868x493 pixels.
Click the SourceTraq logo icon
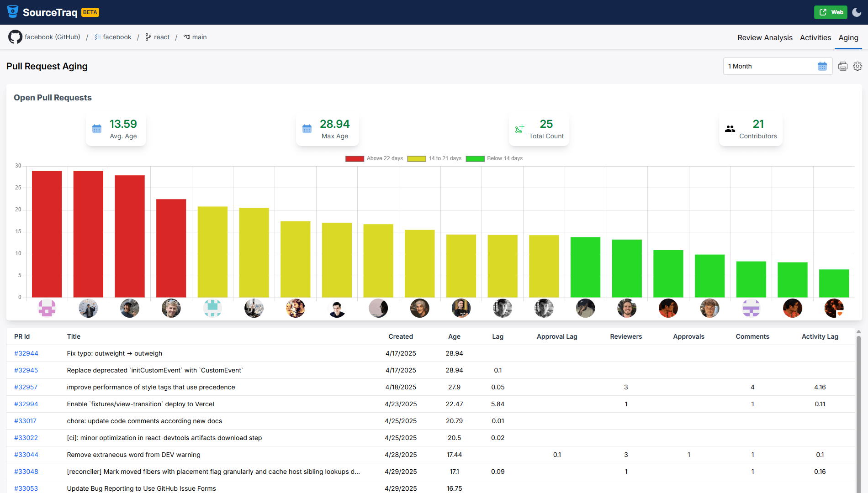click(13, 12)
